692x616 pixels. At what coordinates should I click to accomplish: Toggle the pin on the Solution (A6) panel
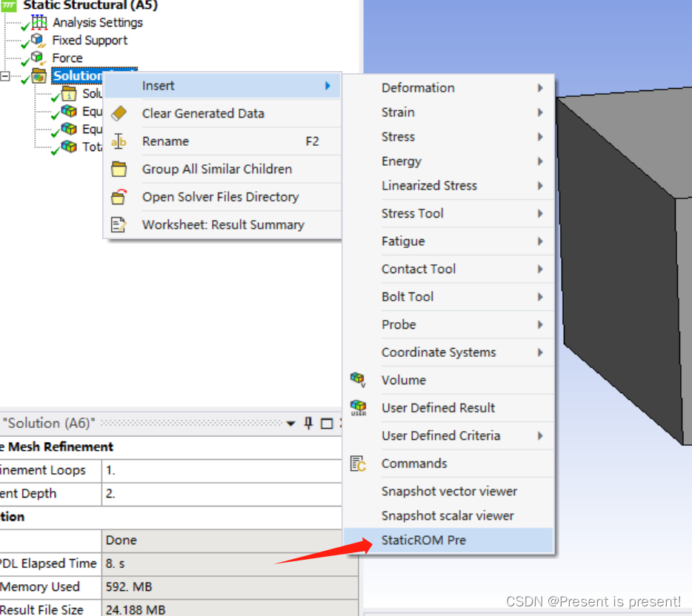pyautogui.click(x=307, y=423)
